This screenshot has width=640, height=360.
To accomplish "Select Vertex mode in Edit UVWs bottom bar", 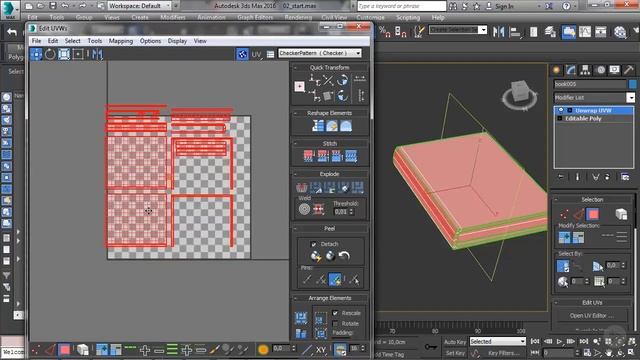I will (37, 349).
